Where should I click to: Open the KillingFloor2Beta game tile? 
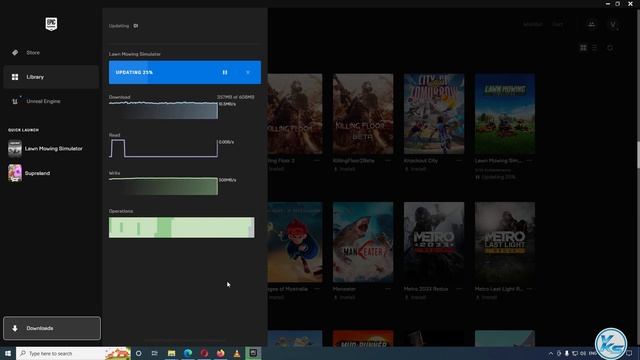tap(363, 114)
